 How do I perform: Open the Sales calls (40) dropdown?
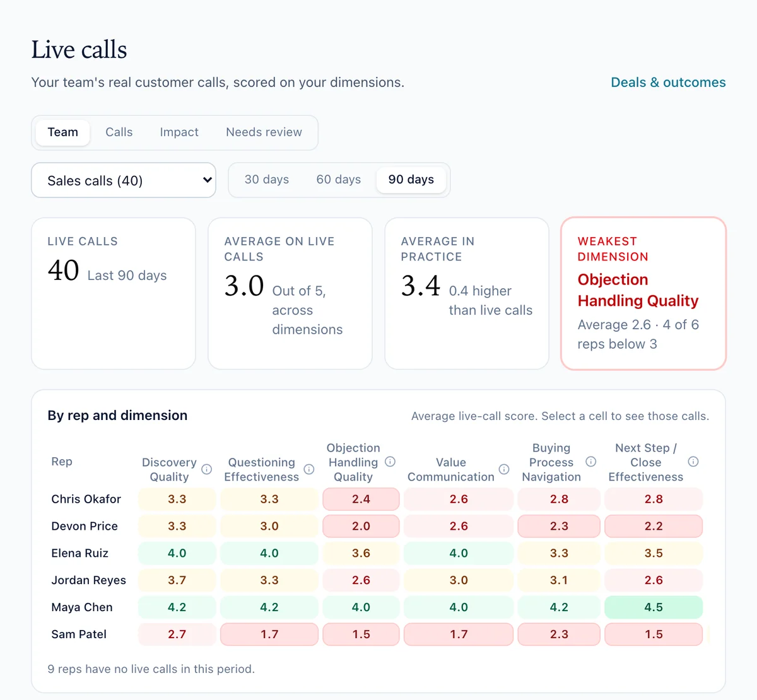coord(124,180)
